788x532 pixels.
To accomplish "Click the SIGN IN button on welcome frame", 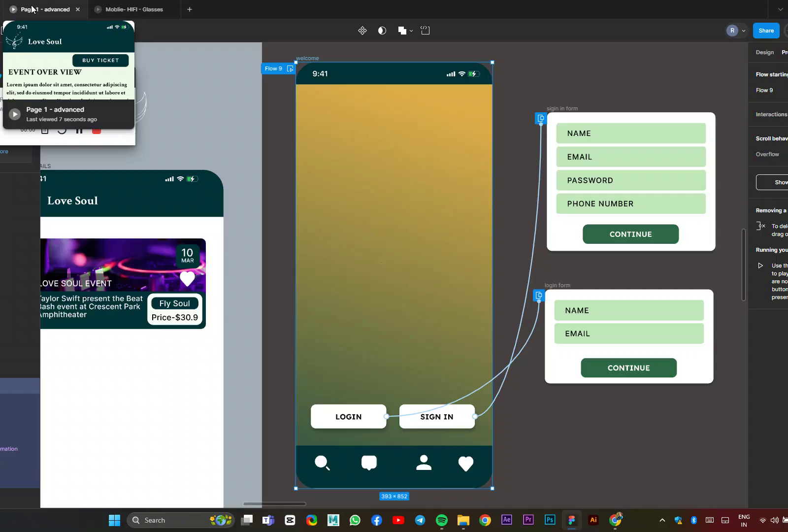I will coord(437,417).
